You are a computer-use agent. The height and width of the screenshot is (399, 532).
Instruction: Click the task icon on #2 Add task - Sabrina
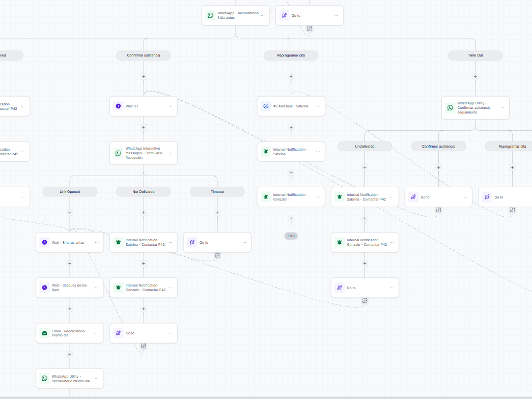266,106
